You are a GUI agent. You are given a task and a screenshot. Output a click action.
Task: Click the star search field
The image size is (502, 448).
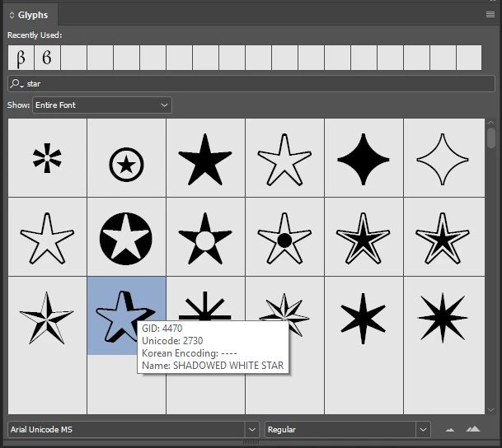(x=251, y=84)
